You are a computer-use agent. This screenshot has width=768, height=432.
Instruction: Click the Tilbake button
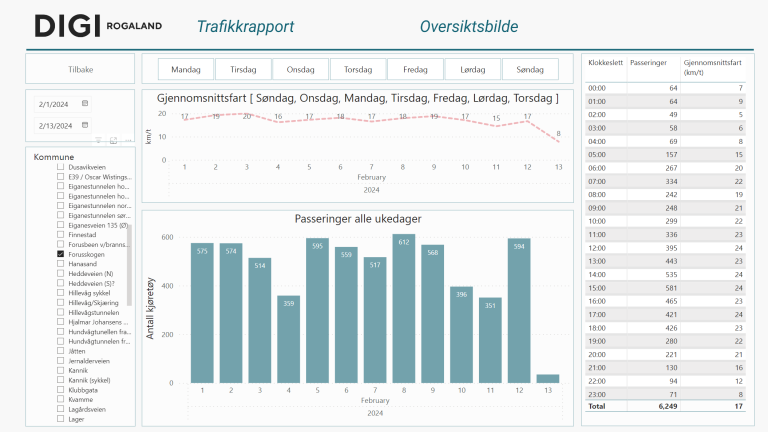pos(80,69)
